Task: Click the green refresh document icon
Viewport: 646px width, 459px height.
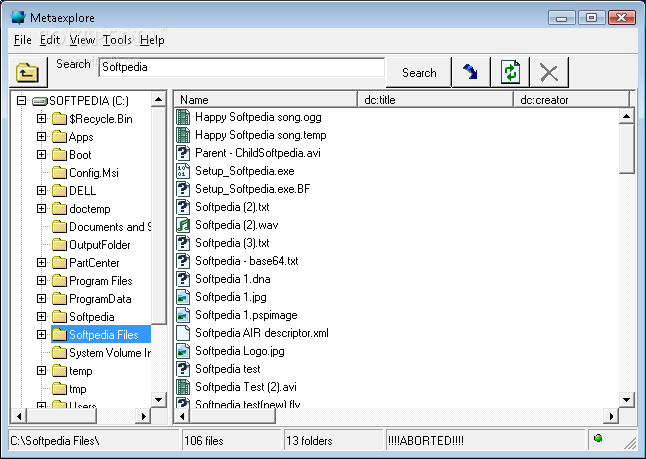Action: click(510, 73)
